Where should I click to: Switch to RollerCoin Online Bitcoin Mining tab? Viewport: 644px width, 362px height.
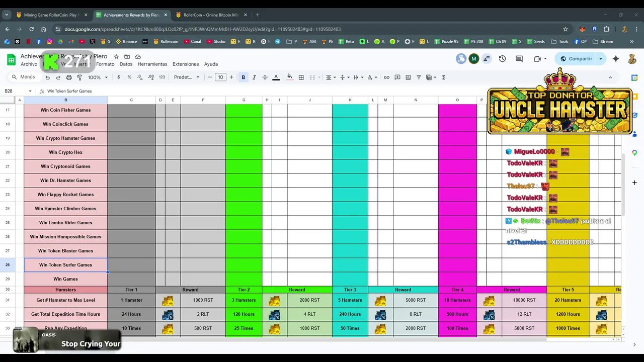pos(211,15)
